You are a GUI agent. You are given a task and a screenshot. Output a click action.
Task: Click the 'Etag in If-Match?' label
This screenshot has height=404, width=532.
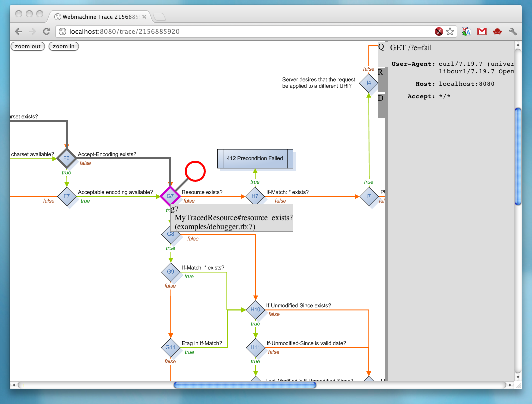(x=202, y=343)
